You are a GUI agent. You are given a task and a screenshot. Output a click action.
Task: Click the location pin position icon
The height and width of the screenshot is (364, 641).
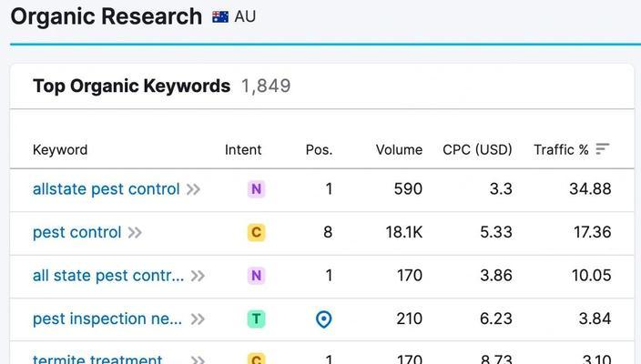[323, 319]
